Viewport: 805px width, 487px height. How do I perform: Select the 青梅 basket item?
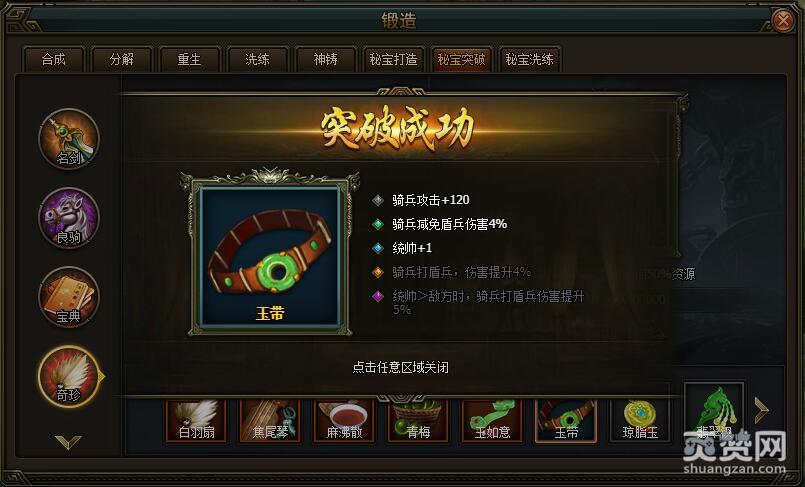[418, 421]
